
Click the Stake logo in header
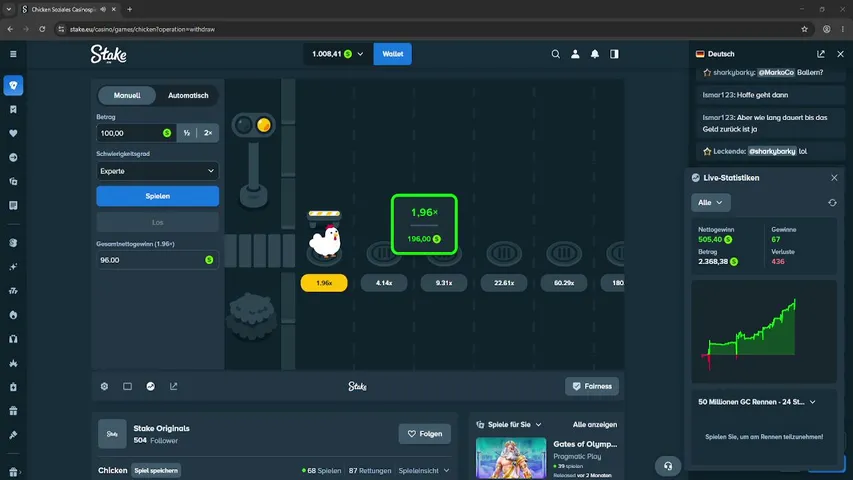tap(108, 54)
